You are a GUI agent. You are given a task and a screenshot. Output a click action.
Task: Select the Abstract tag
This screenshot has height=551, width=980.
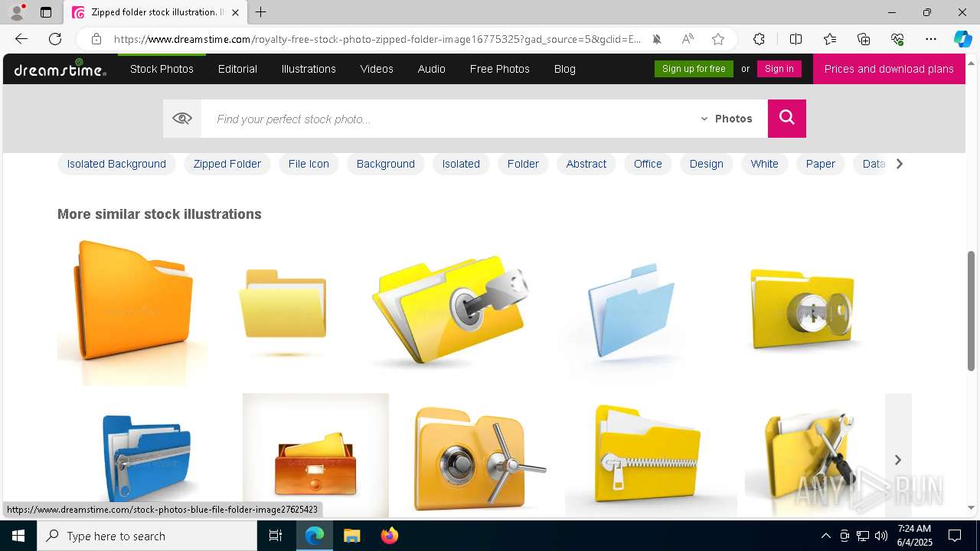[x=586, y=164]
